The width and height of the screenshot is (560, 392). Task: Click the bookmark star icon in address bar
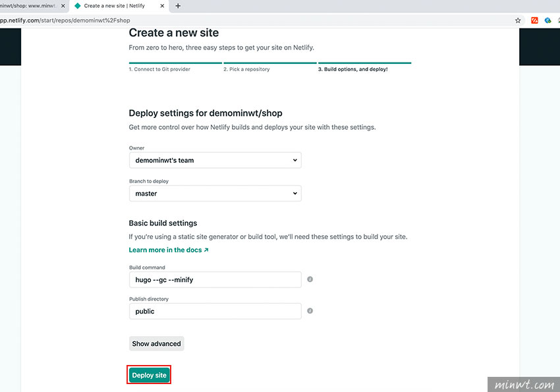click(x=518, y=20)
